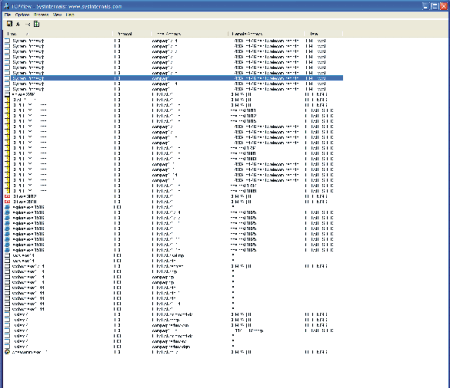
Task: Sort by the State column header
Action: [x=323, y=34]
